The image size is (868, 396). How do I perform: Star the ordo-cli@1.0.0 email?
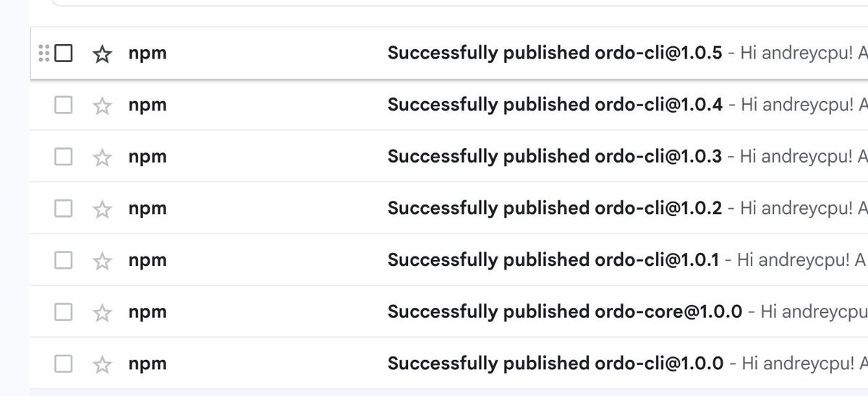(103, 364)
